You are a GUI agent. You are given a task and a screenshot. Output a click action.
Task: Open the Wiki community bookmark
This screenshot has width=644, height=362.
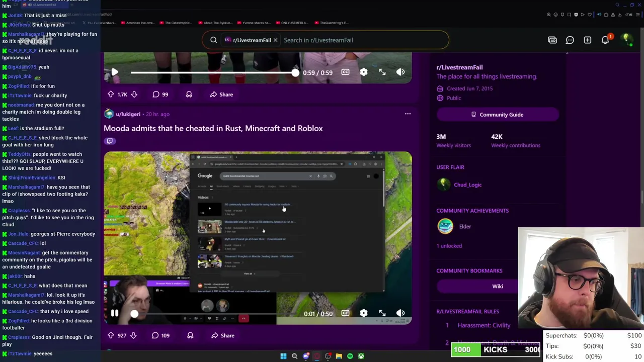pos(498,287)
